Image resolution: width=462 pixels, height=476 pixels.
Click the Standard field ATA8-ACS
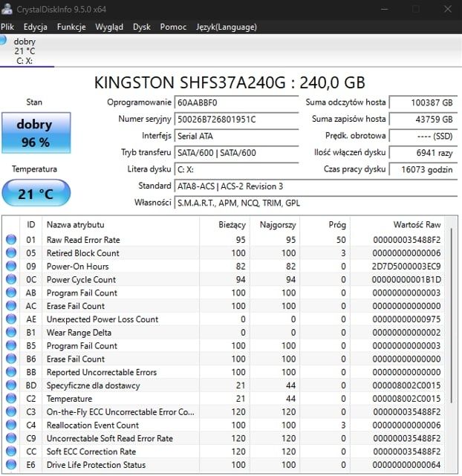316,186
